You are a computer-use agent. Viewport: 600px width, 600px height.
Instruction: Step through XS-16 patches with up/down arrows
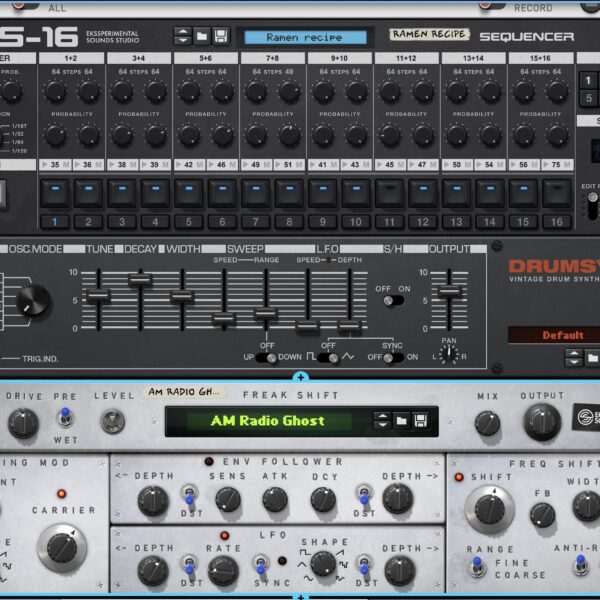tap(183, 37)
